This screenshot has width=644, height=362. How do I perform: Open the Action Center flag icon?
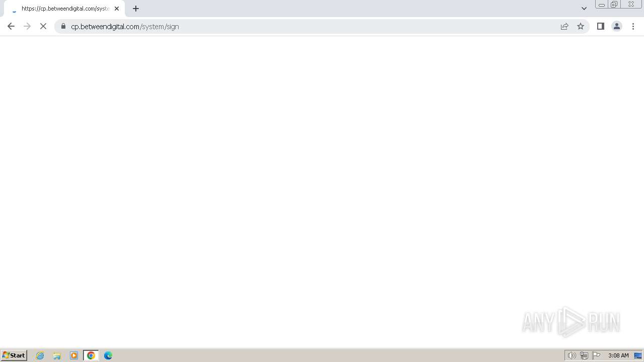coord(596,355)
